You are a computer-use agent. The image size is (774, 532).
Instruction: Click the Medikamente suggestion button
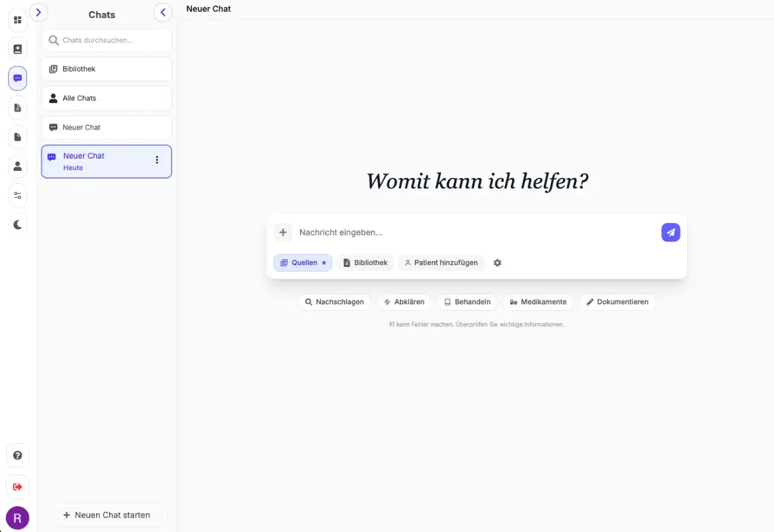(538, 302)
